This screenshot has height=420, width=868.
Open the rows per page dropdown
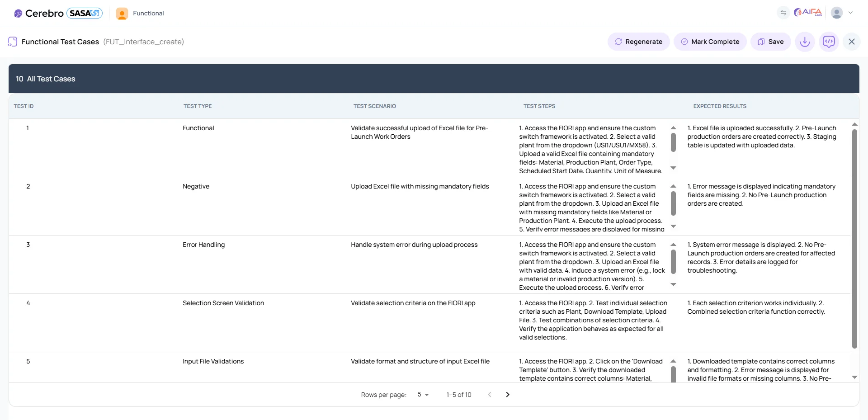pyautogui.click(x=422, y=395)
